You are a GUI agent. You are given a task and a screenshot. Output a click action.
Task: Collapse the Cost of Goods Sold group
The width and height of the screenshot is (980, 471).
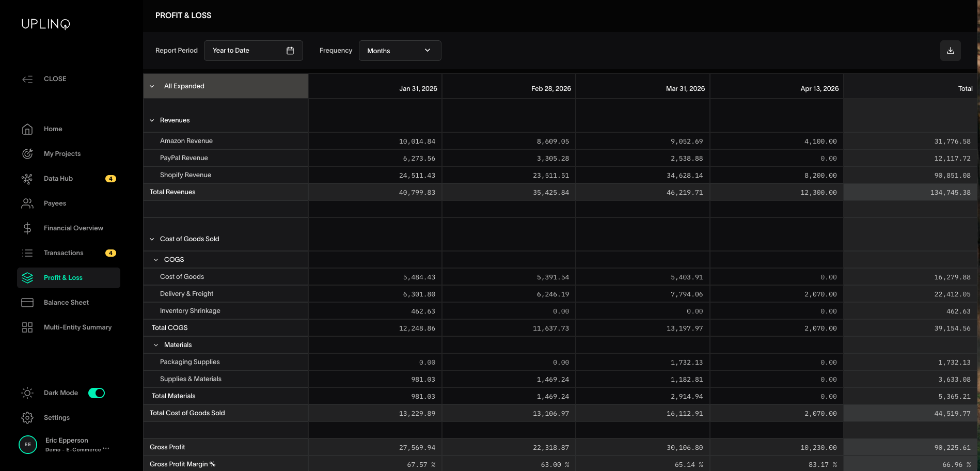coord(152,239)
